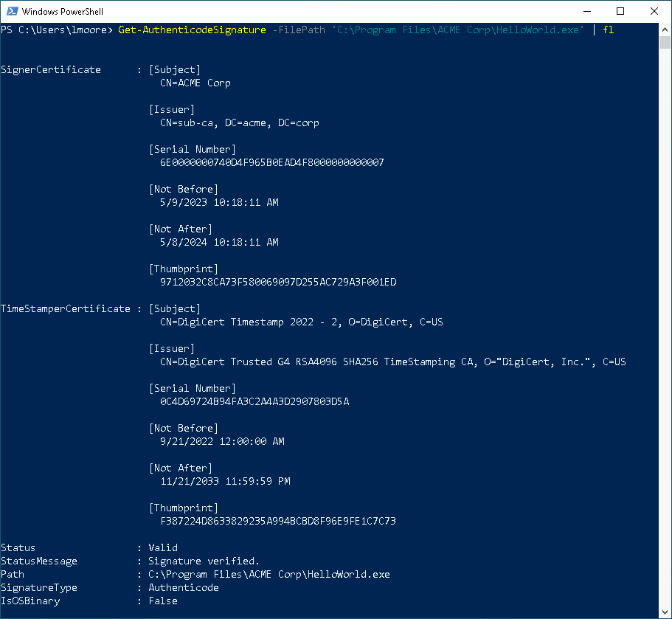This screenshot has width=672, height=619.
Task: Click the HelloWorld.exe file path argument
Action: (x=459, y=30)
